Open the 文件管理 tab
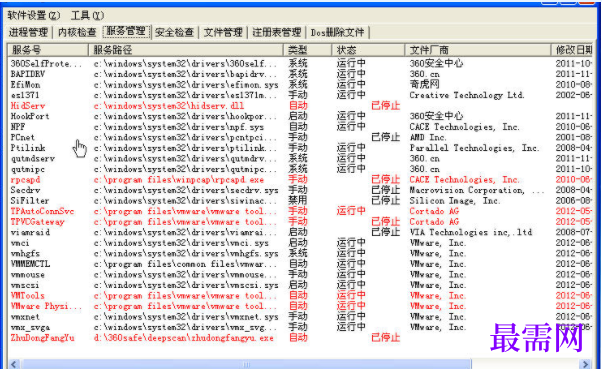This screenshot has width=602, height=369. coord(223,32)
